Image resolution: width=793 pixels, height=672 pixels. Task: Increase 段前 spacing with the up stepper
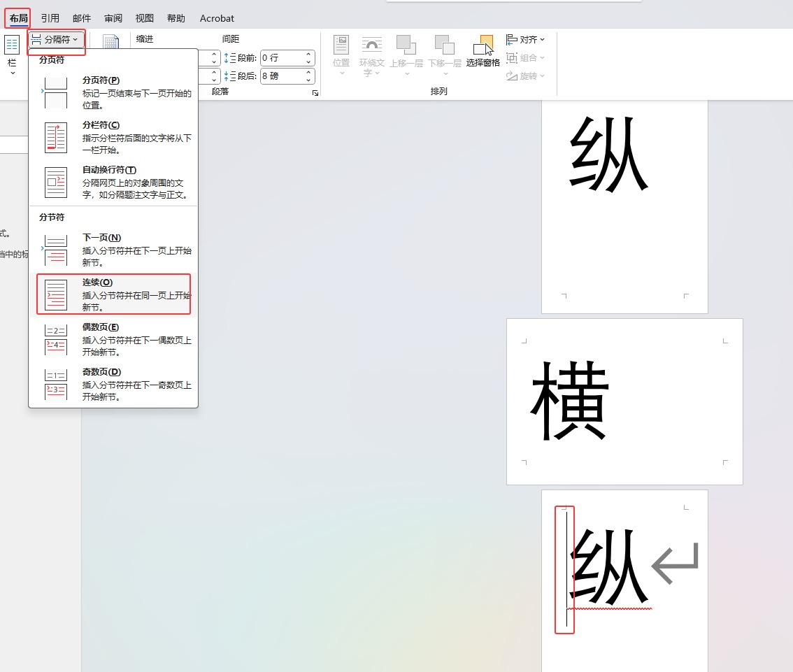tap(308, 55)
